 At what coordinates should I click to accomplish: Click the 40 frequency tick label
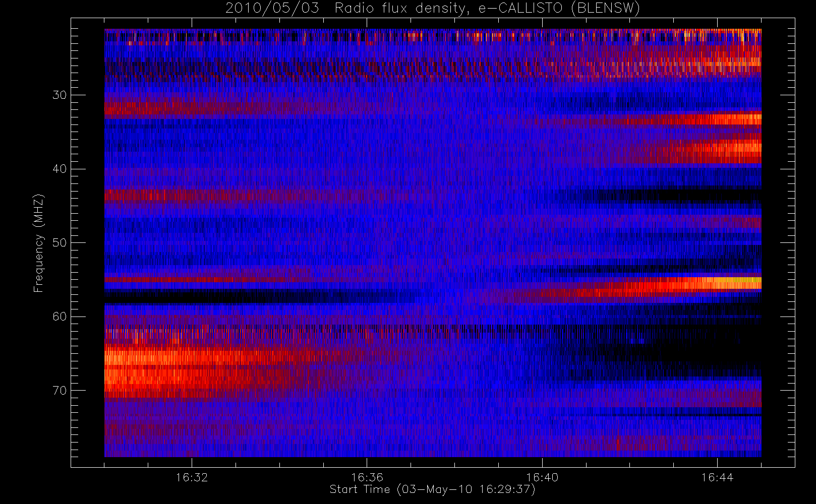point(60,169)
